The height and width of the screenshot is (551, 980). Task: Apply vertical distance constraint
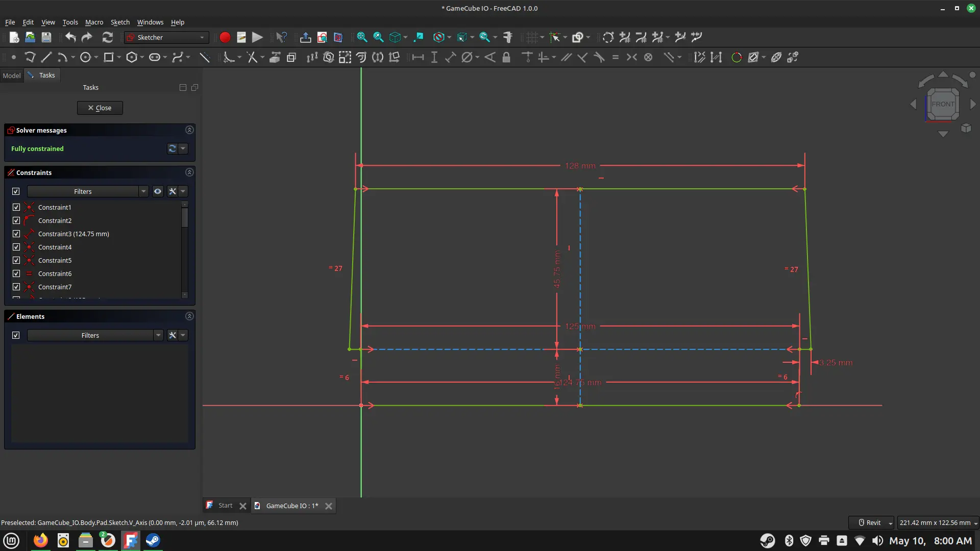[x=434, y=57]
